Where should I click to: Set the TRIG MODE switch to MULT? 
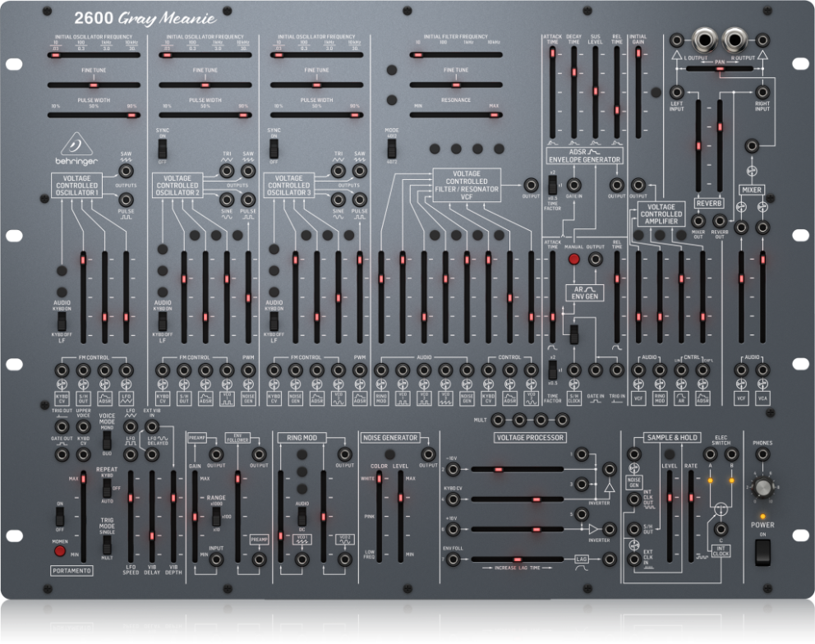(107, 549)
